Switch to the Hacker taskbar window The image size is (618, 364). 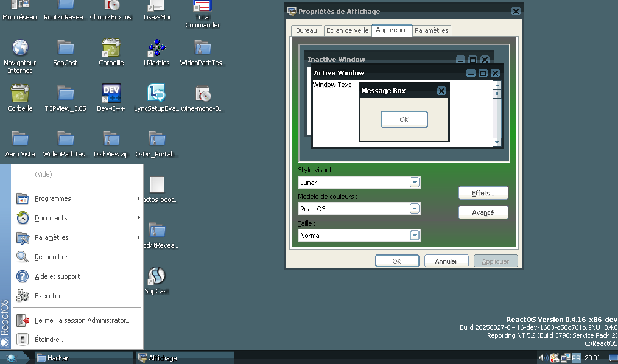tap(83, 358)
